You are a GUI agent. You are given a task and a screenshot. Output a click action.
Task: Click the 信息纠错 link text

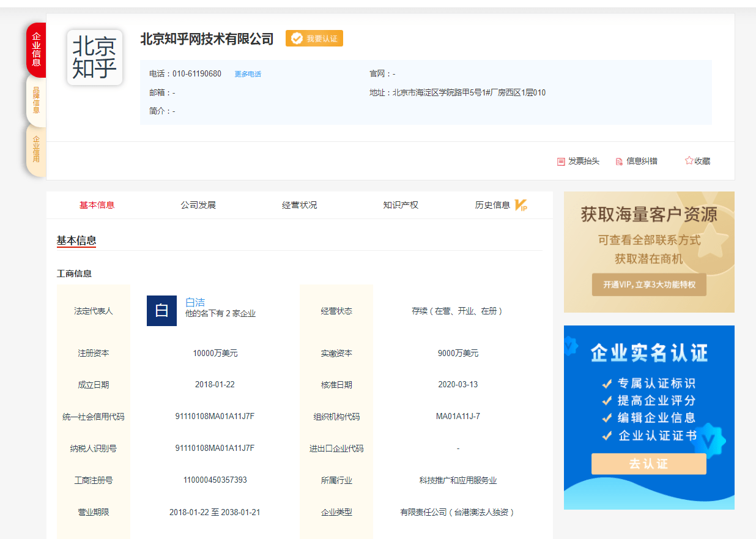tap(642, 162)
